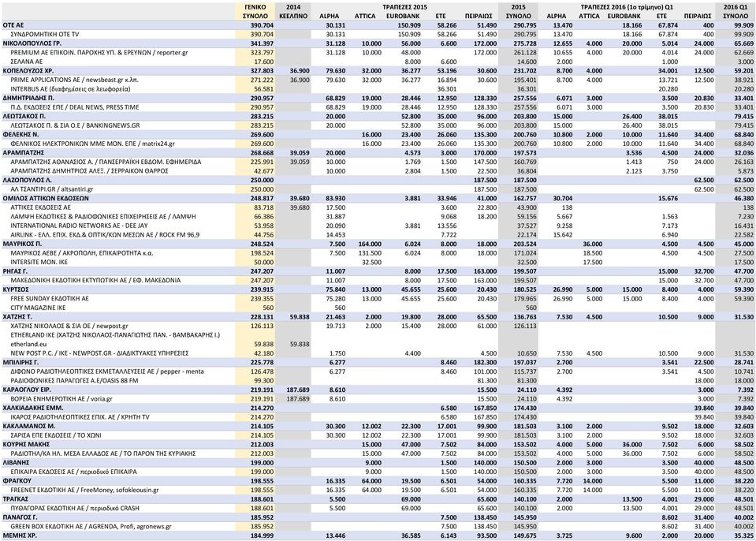The height and width of the screenshot is (541, 756).
Task: Select the FREE SUNDAY ΕΚΔΟΤΙΚΗ ΑΕ row label
Action: (50, 298)
